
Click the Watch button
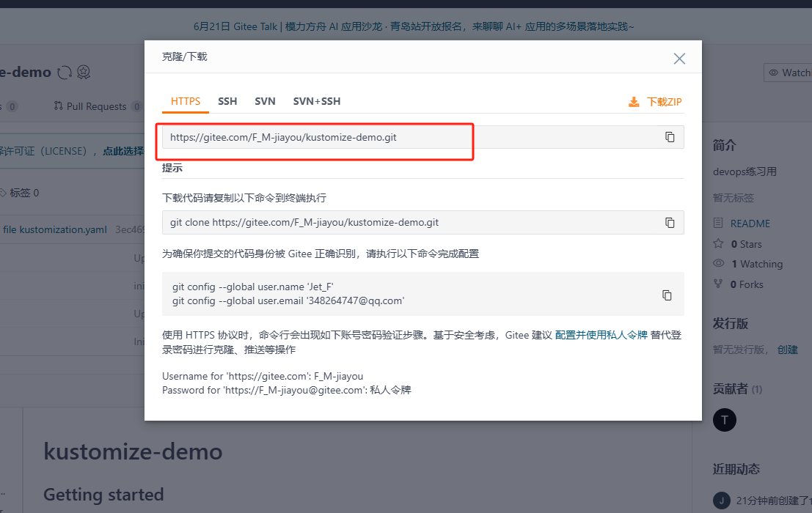point(789,73)
